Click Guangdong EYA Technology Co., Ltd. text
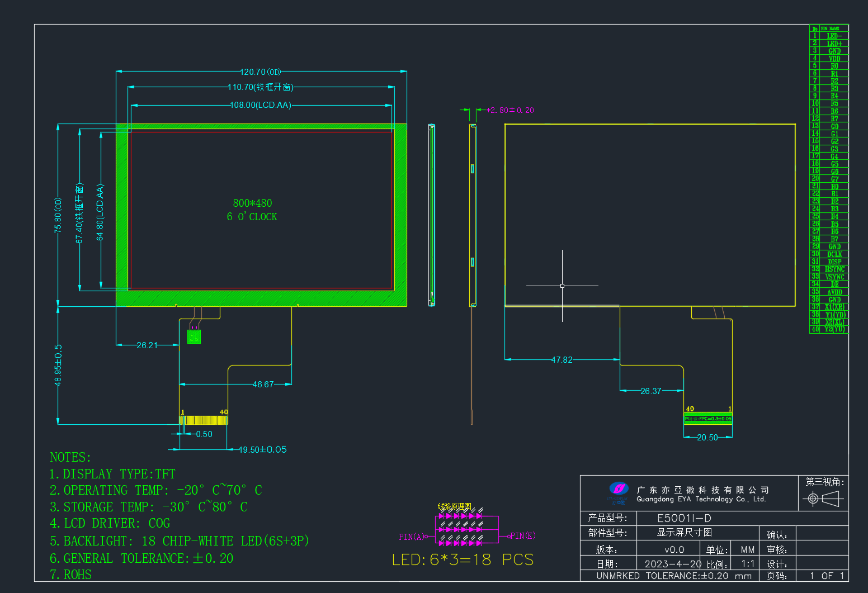This screenshot has width=868, height=593. 701,499
